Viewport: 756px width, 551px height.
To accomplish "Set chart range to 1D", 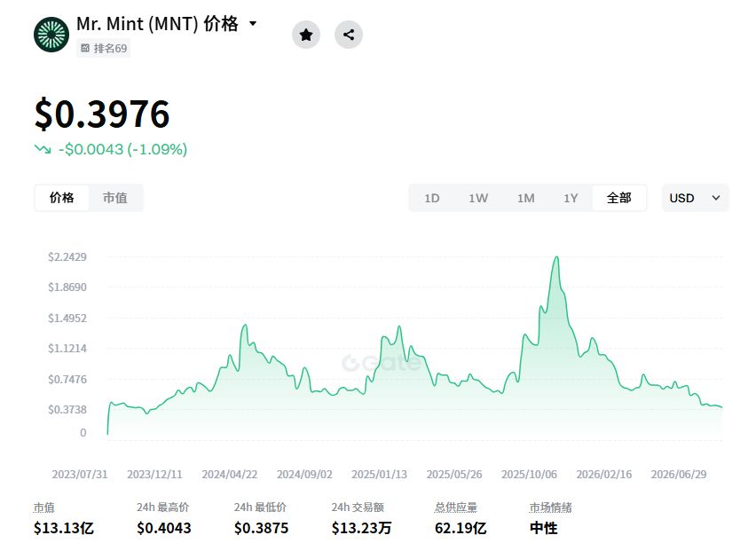I will tap(432, 198).
